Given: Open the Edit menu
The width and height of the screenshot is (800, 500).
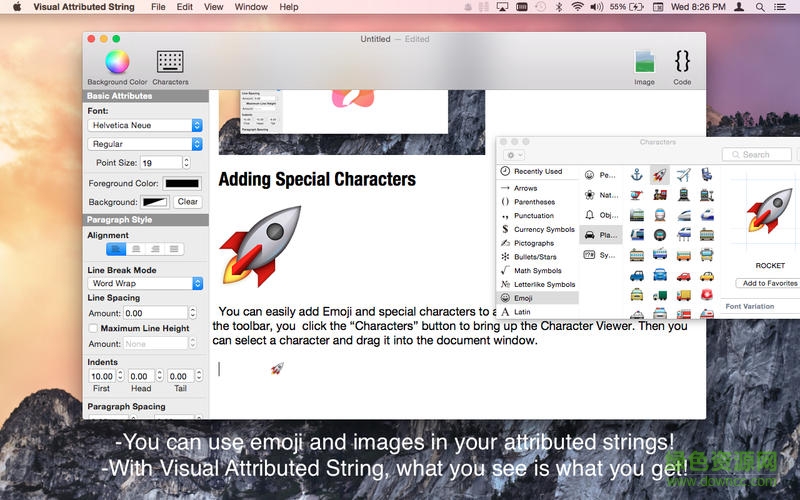Looking at the screenshot, I should click(x=185, y=7).
